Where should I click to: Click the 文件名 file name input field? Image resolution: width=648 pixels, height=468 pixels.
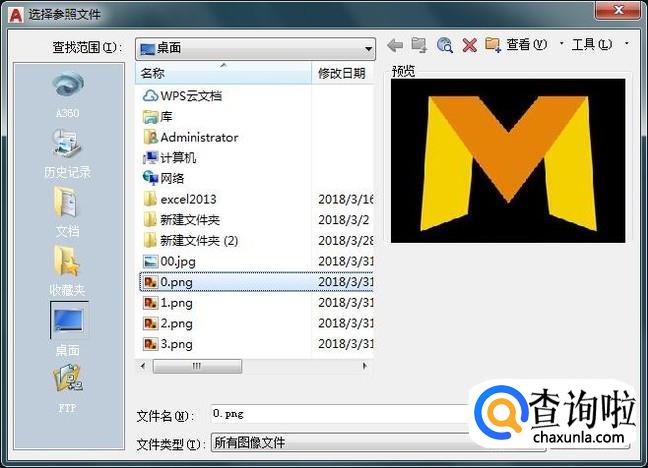coord(339,414)
